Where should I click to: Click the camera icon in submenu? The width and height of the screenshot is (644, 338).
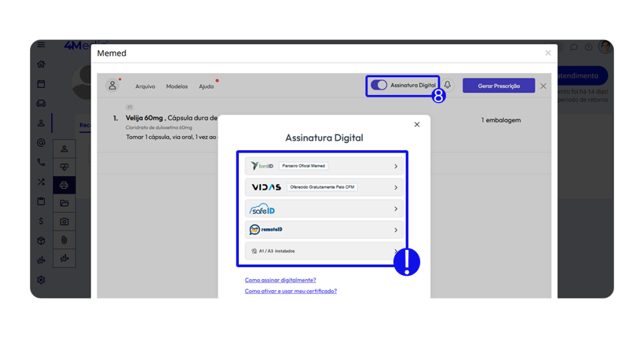point(64,222)
